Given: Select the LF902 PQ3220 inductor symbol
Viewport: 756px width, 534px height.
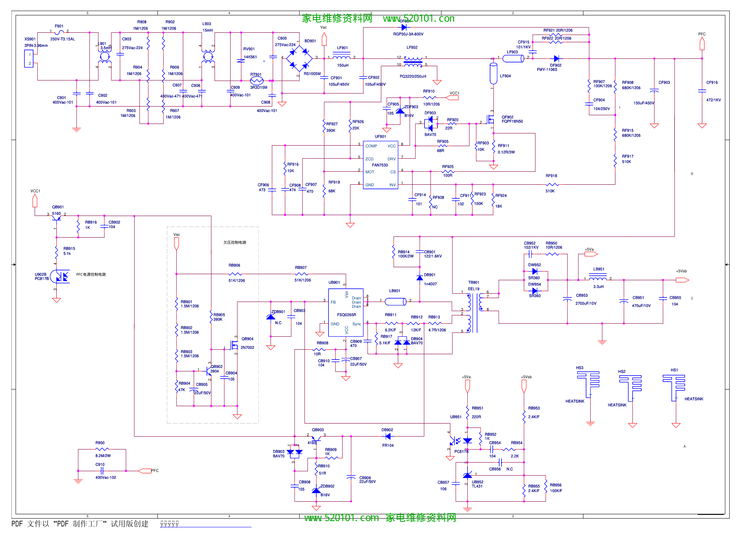Looking at the screenshot, I should pos(413,61).
